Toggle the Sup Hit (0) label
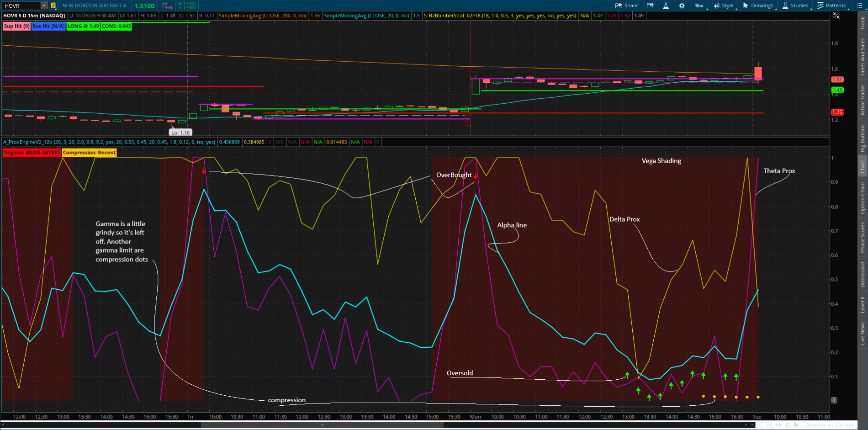 click(x=16, y=26)
